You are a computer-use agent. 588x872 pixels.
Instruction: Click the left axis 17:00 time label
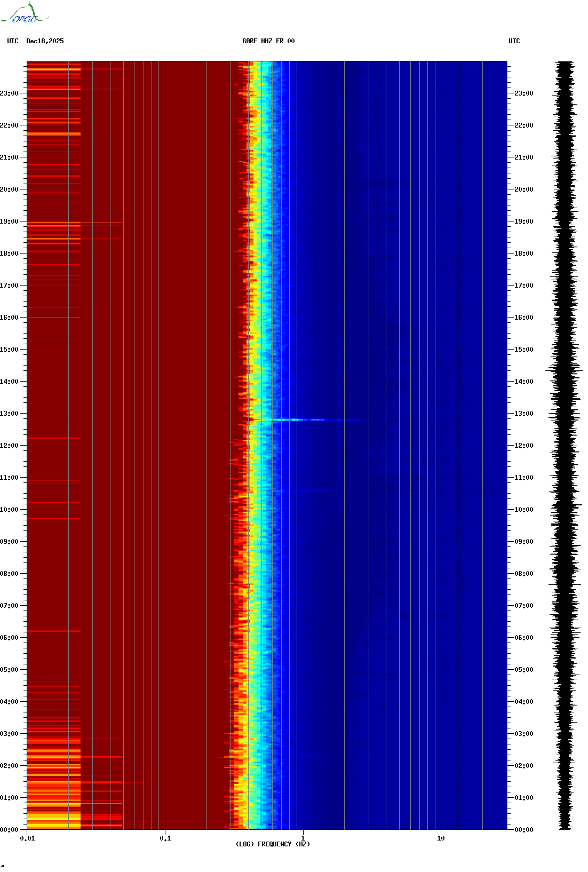tap(9, 286)
